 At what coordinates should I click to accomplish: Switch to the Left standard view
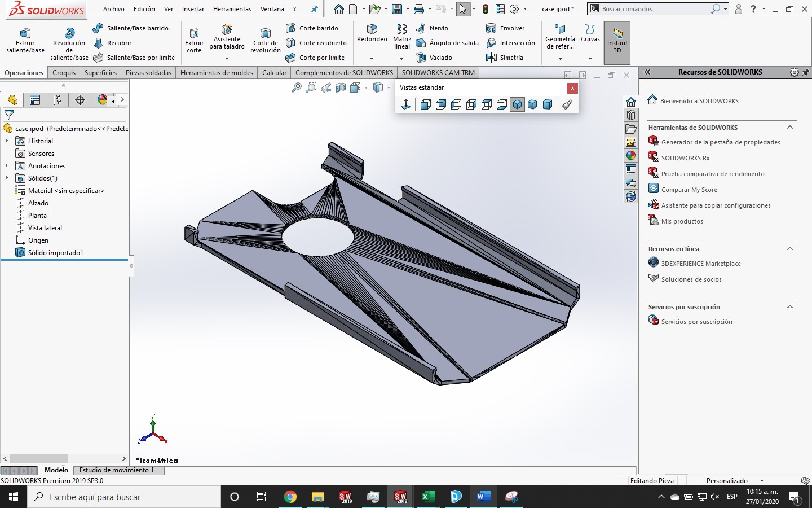point(456,104)
